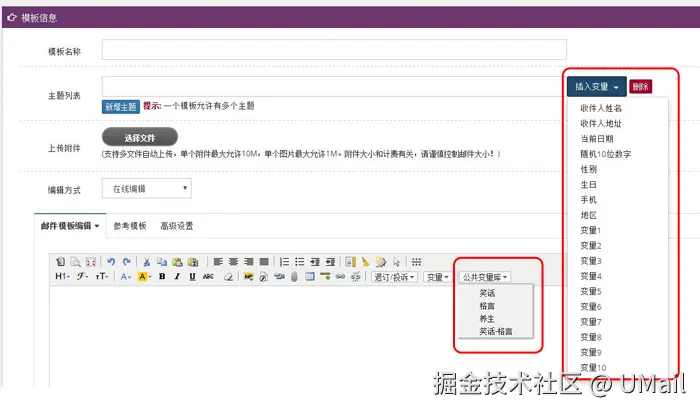Toggle strikethrough ABC formatting
Viewport: 700px width, 412px height.
tap(208, 277)
